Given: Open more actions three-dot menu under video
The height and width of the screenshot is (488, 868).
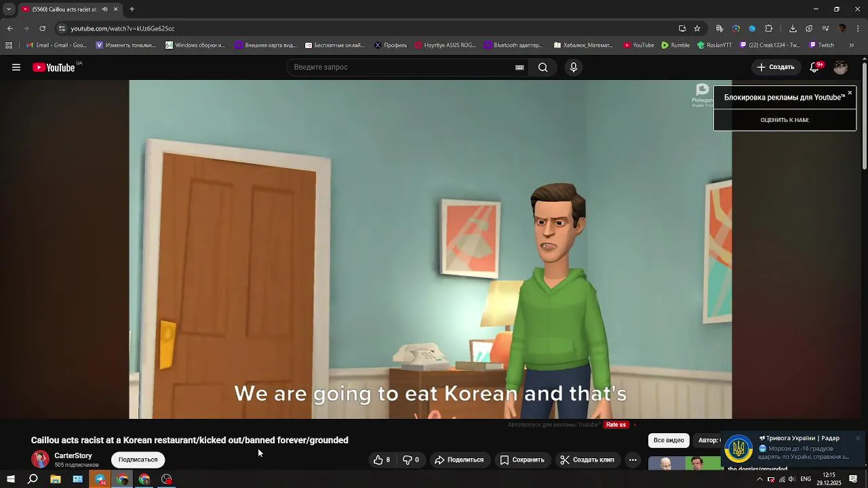Looking at the screenshot, I should click(633, 460).
